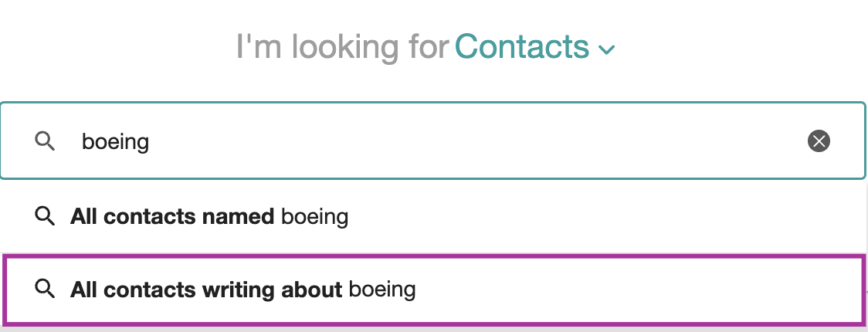Click the word 'boeing' in the search box
The image size is (868, 332).
(116, 142)
